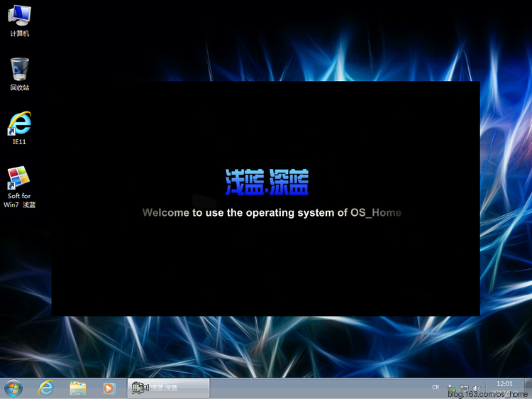Screen dimensions: 532x399
Task: Click the Show Desktop strip at taskbar edge
Action: click(528, 388)
